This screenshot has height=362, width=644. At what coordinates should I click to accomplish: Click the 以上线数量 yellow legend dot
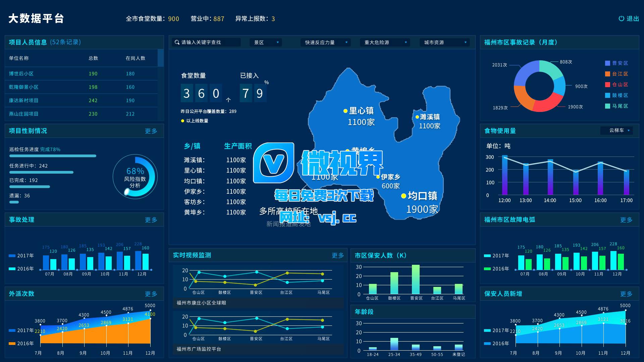pos(183,121)
